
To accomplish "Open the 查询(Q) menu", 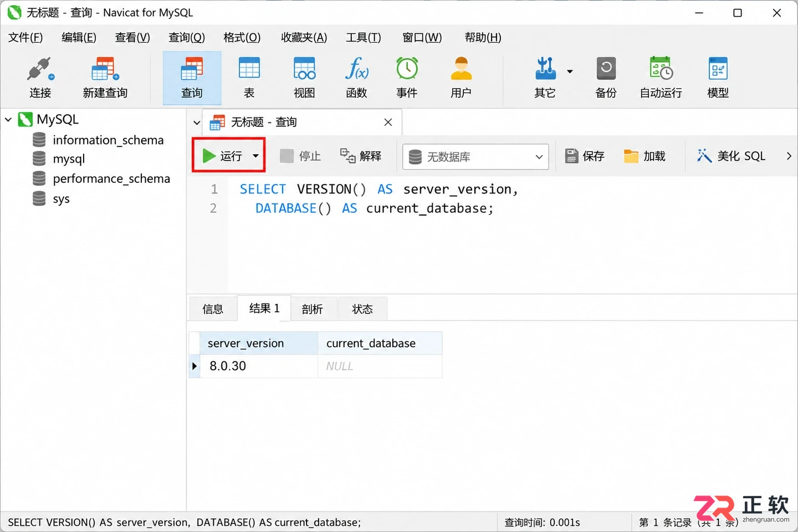I will 187,37.
